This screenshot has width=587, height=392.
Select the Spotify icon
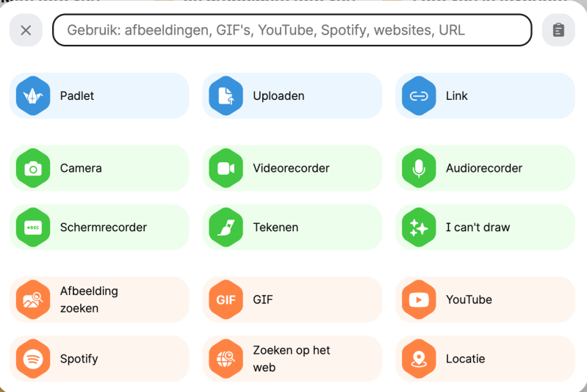[x=33, y=359]
